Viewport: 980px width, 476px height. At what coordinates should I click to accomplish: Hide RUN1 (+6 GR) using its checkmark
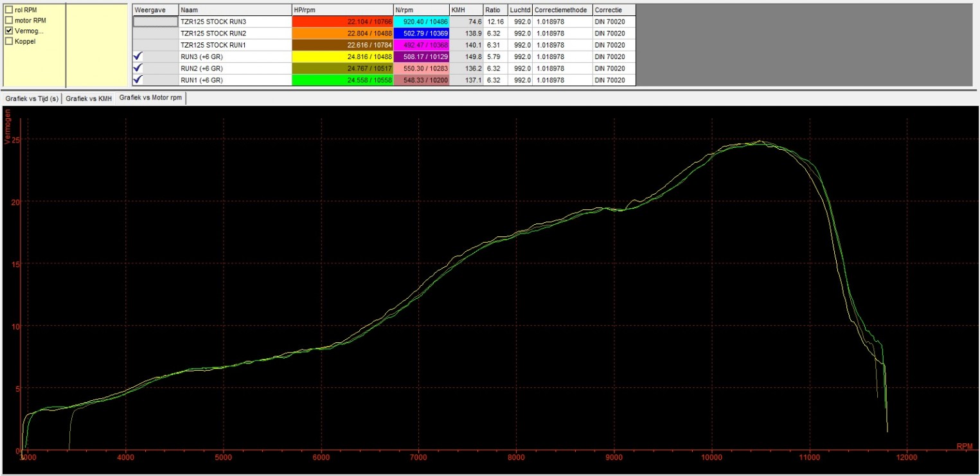138,80
